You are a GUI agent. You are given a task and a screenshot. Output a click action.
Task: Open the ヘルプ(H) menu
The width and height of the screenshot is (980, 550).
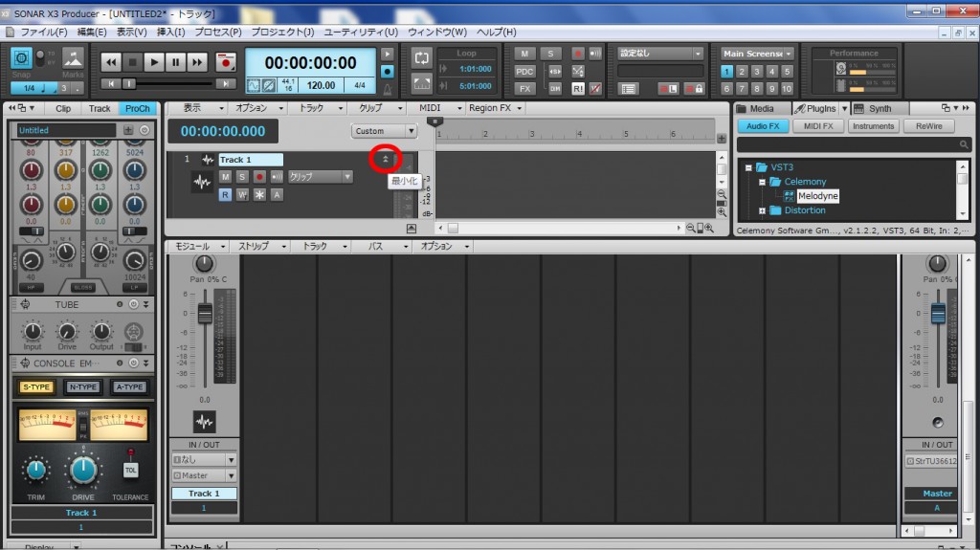(x=497, y=32)
